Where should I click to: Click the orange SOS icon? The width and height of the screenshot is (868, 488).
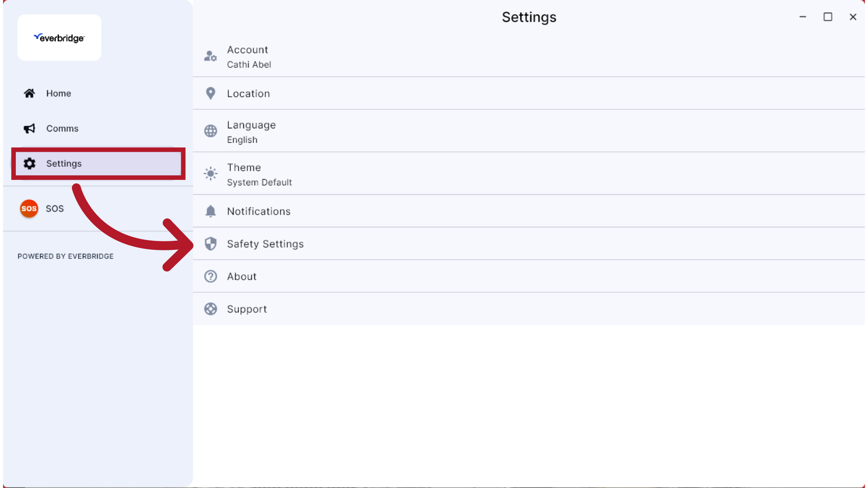pos(28,208)
